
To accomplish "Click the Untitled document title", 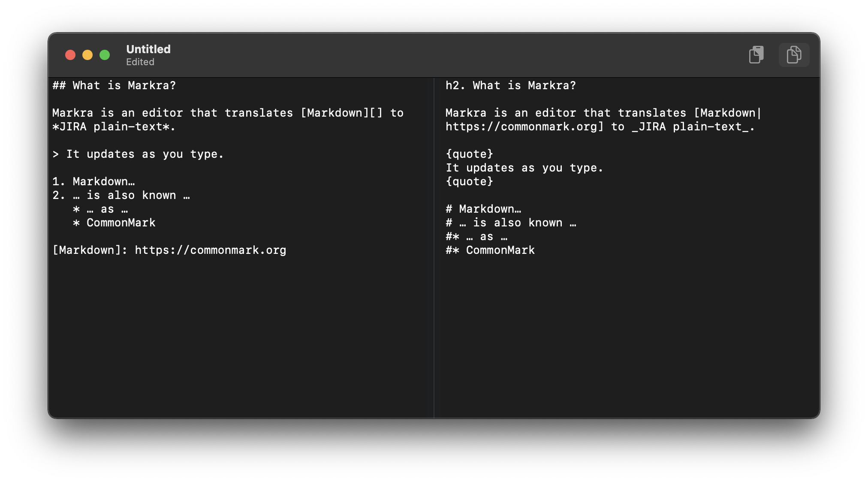I will pos(148,49).
